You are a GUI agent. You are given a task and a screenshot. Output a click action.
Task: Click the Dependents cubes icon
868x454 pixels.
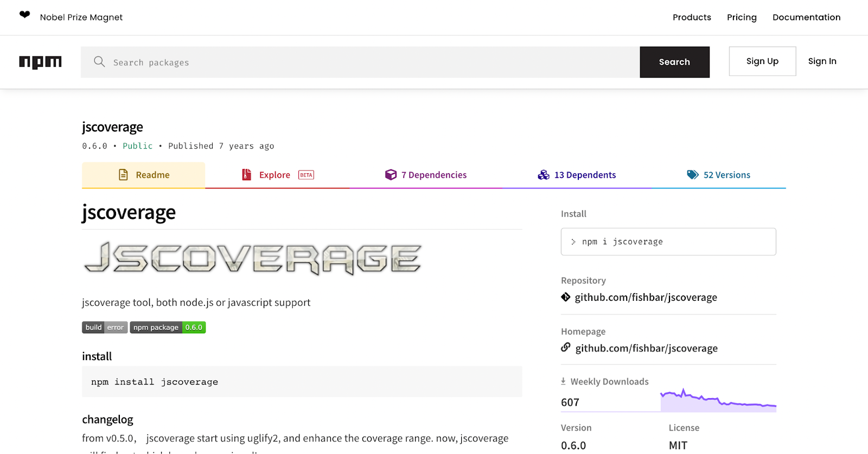(x=544, y=174)
